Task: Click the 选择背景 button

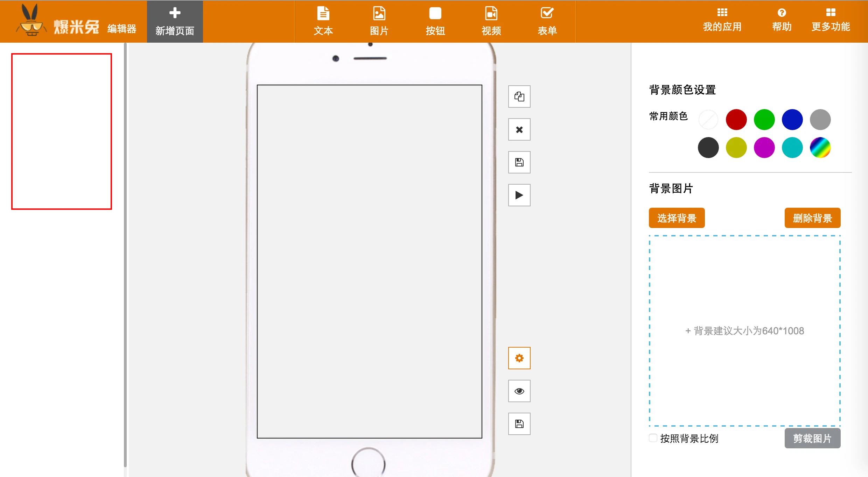Action: click(x=677, y=218)
